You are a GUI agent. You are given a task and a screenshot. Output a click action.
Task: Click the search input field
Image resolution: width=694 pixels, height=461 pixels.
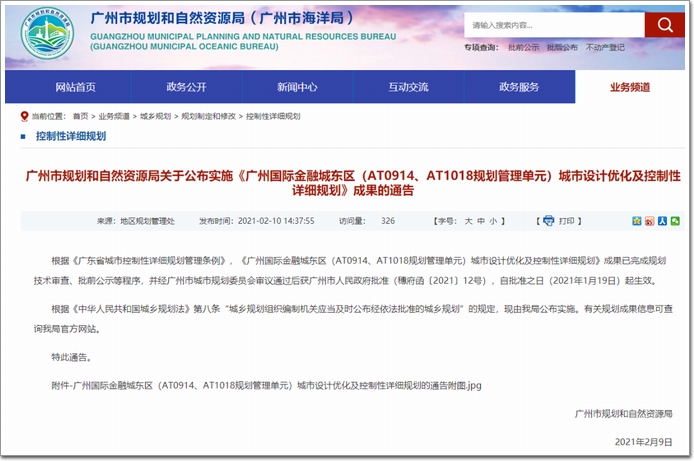point(554,25)
